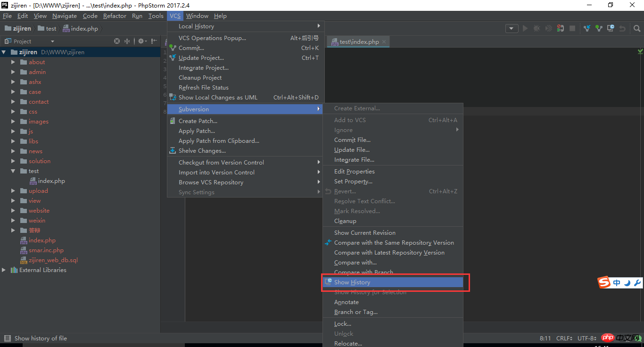Open Checkout from Version Control submenu

pos(246,163)
